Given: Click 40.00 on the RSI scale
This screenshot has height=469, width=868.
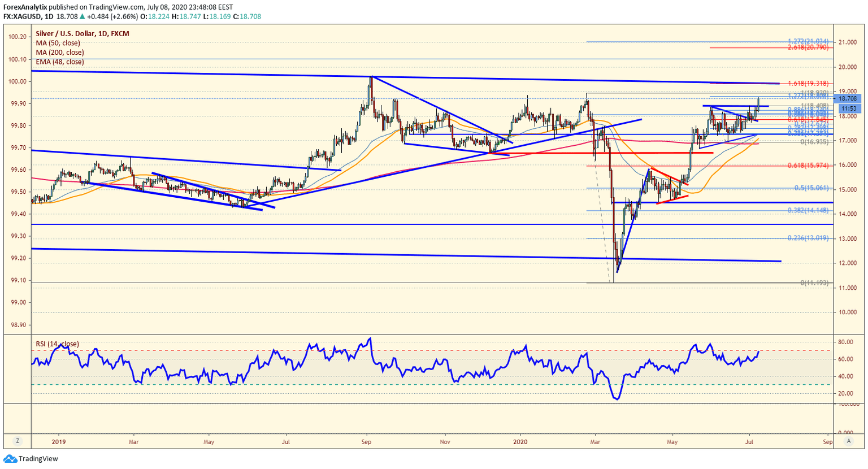Looking at the screenshot, I should point(845,376).
